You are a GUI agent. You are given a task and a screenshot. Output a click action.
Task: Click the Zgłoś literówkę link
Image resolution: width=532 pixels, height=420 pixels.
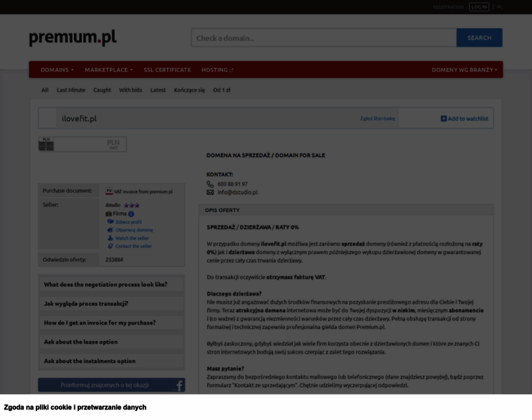(377, 118)
